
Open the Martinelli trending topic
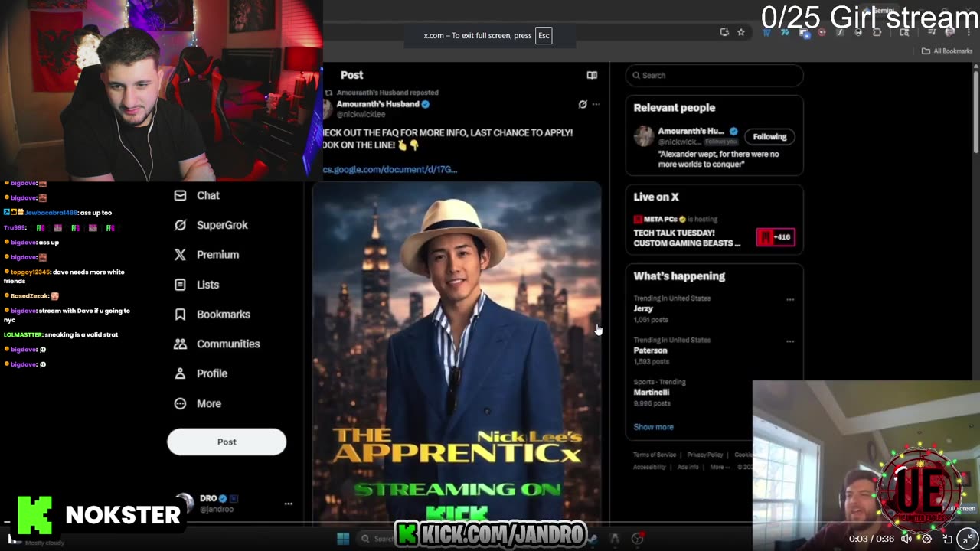click(x=651, y=392)
